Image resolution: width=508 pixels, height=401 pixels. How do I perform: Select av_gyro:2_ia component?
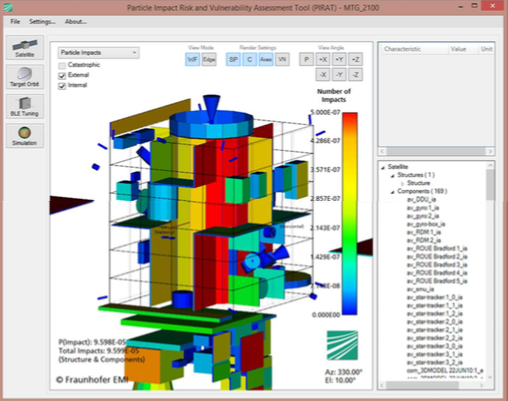[423, 216]
